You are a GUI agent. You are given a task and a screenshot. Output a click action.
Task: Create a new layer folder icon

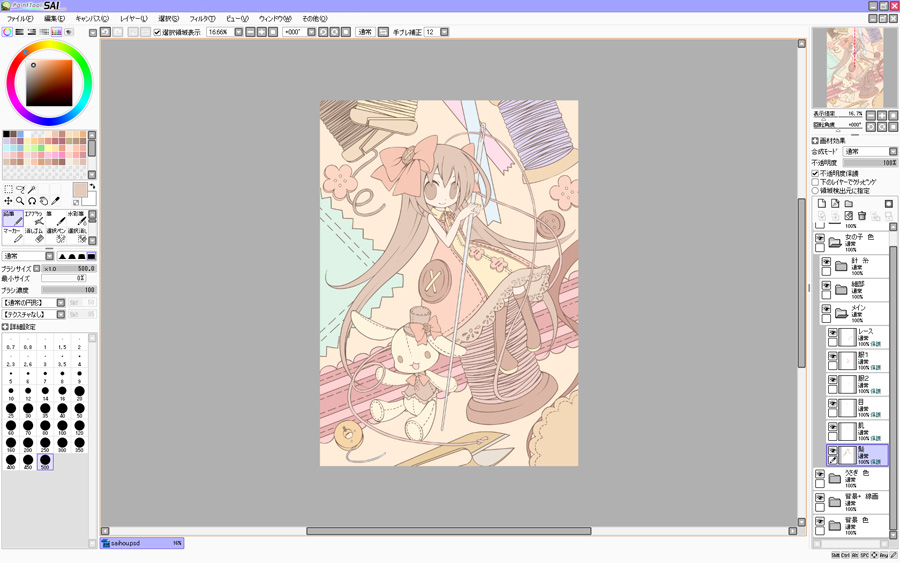coord(848,204)
